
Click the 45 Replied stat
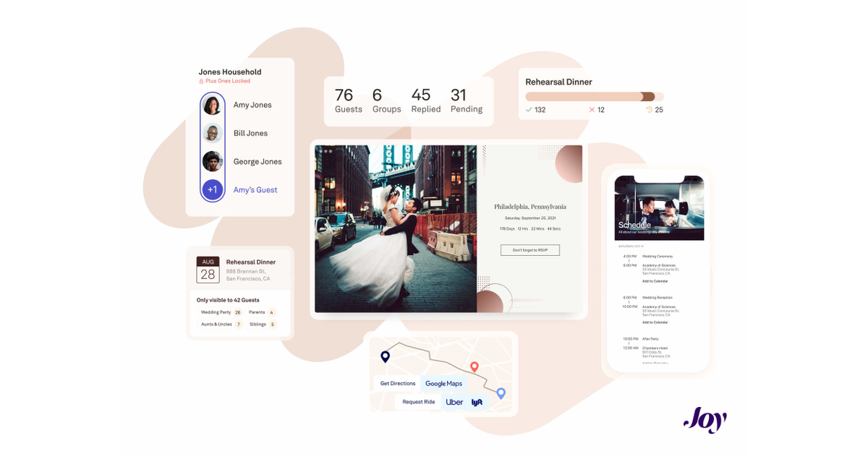[x=426, y=100]
